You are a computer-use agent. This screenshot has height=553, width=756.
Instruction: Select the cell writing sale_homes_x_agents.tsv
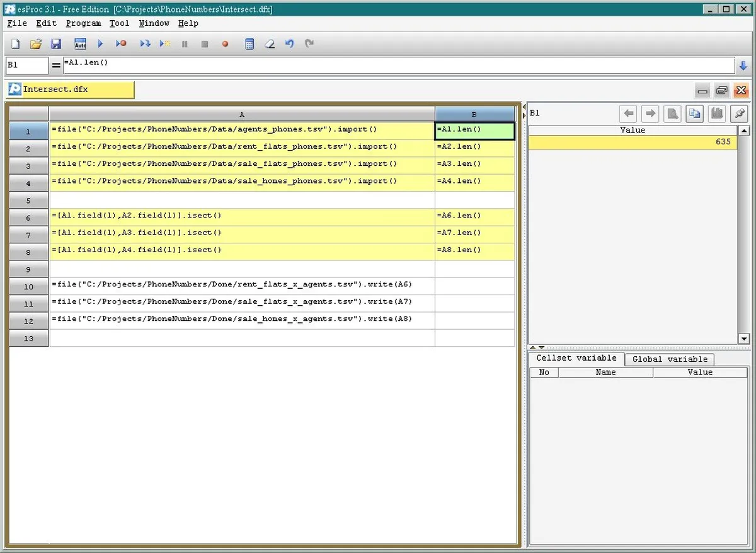coord(242,320)
